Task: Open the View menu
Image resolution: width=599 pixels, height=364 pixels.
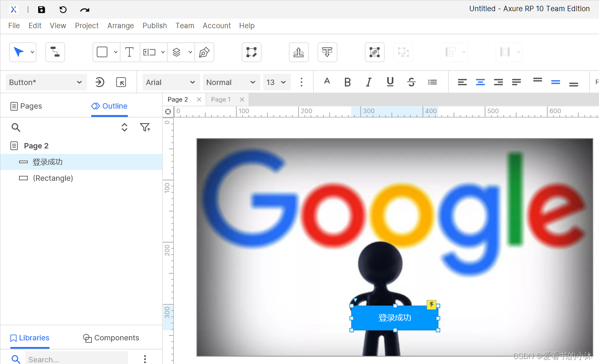Action: pos(58,26)
